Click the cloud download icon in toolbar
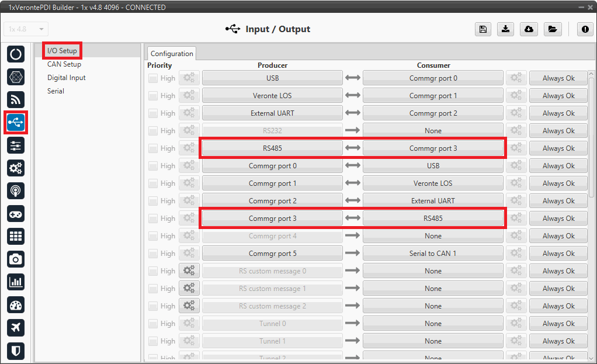 pyautogui.click(x=529, y=29)
